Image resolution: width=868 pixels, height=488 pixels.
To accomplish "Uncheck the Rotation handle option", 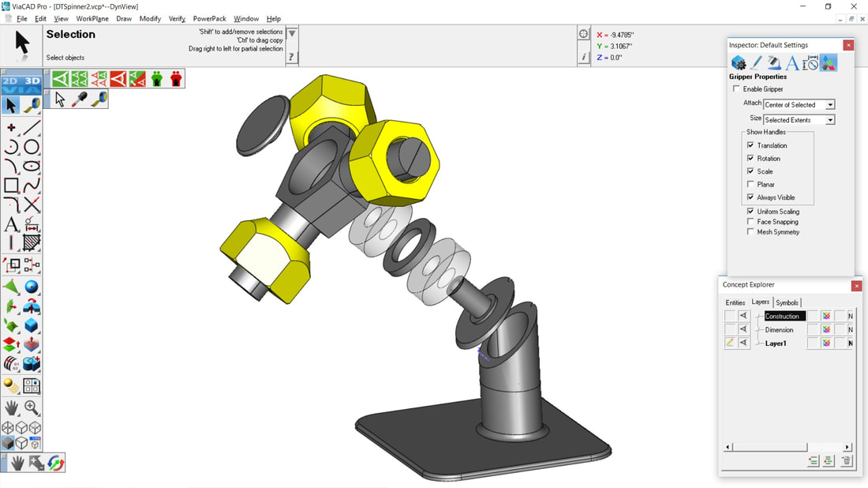I will [750, 159].
